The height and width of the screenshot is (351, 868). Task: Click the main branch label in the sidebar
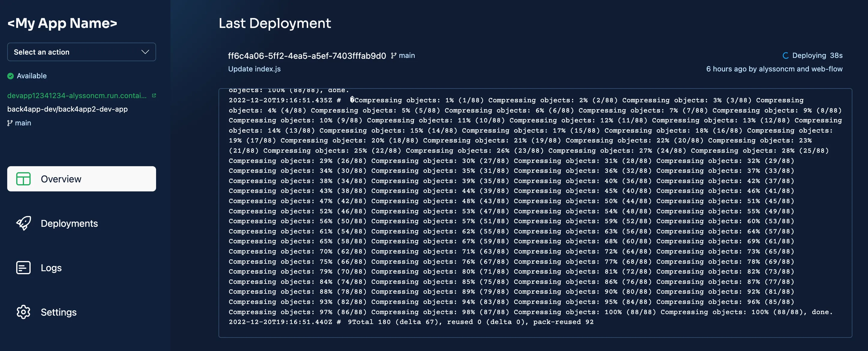pyautogui.click(x=23, y=123)
